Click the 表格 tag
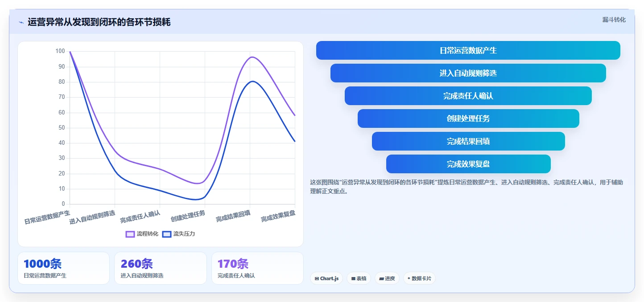 [359, 278]
